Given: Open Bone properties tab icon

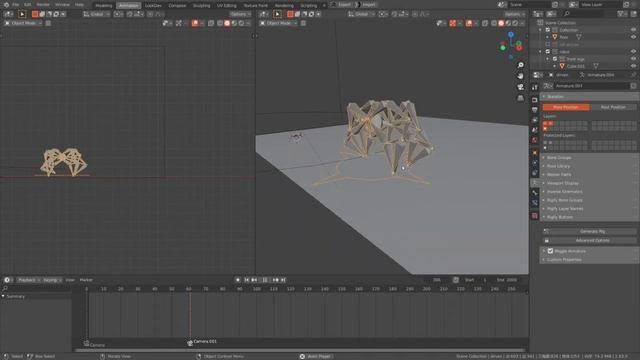Looking at the screenshot, I should 535,193.
